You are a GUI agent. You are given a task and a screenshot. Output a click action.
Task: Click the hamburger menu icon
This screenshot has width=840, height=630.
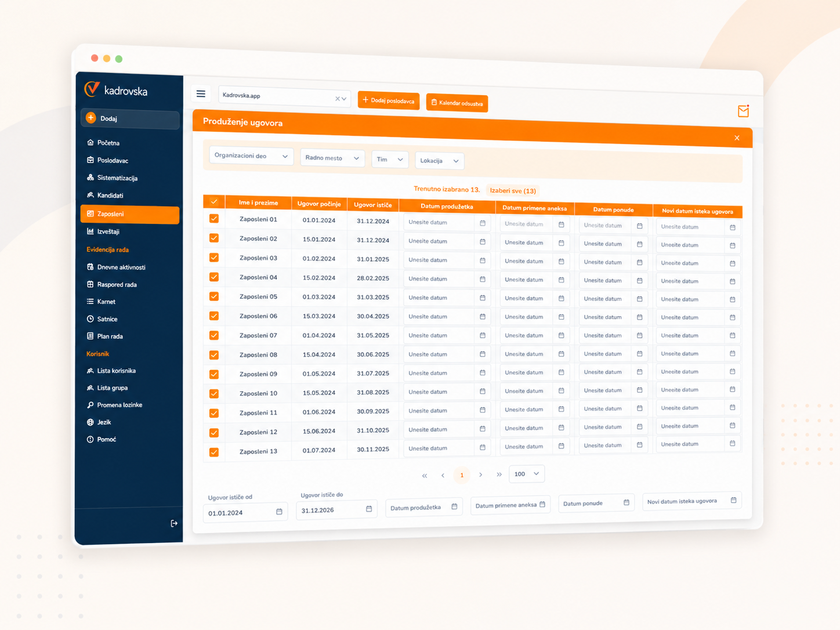click(x=201, y=93)
